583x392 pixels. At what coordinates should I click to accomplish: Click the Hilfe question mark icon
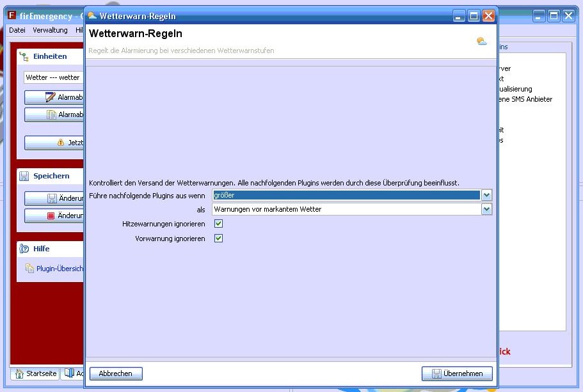click(x=24, y=249)
